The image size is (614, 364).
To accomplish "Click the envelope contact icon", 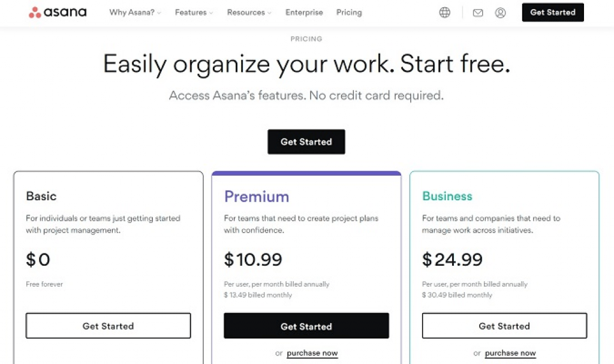I will click(x=478, y=13).
